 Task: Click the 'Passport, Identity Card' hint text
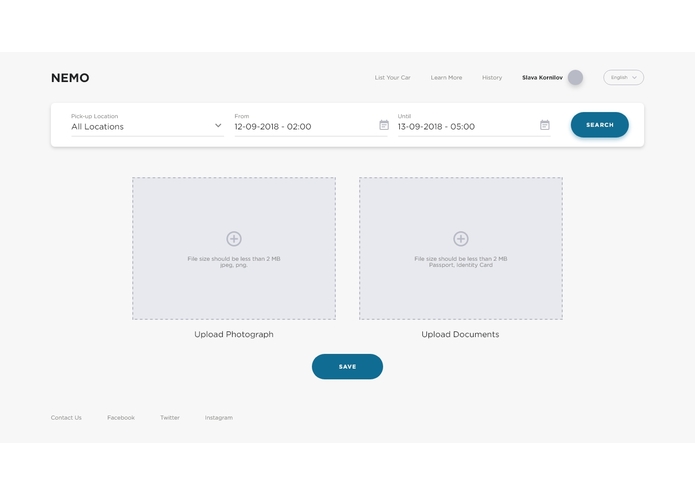[x=461, y=265]
